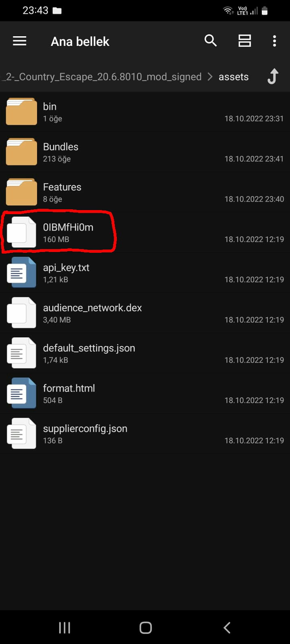Viewport: 290px width, 644px height.
Task: Open the Bundles folder
Action: point(145,152)
